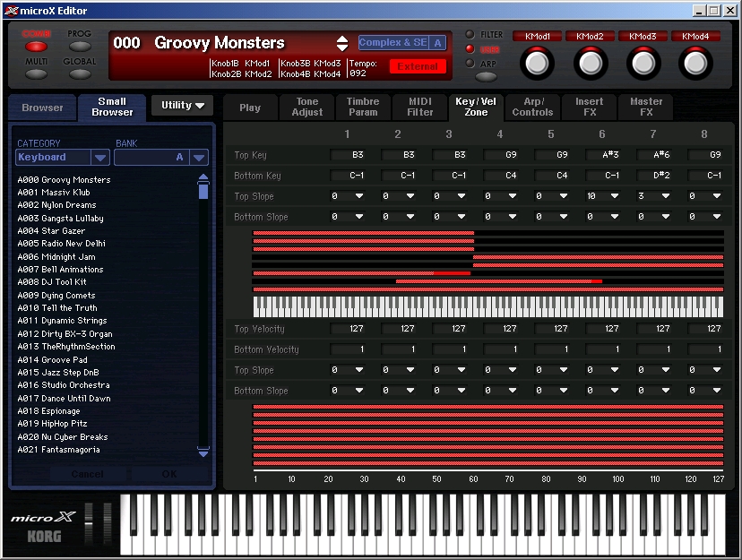742x560 pixels.
Task: Open the Browser tab
Action: [x=42, y=108]
